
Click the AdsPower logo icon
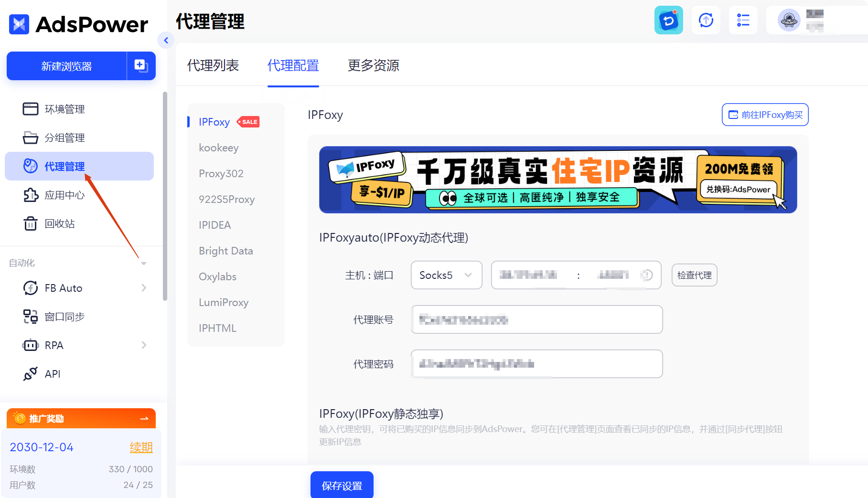(x=19, y=24)
